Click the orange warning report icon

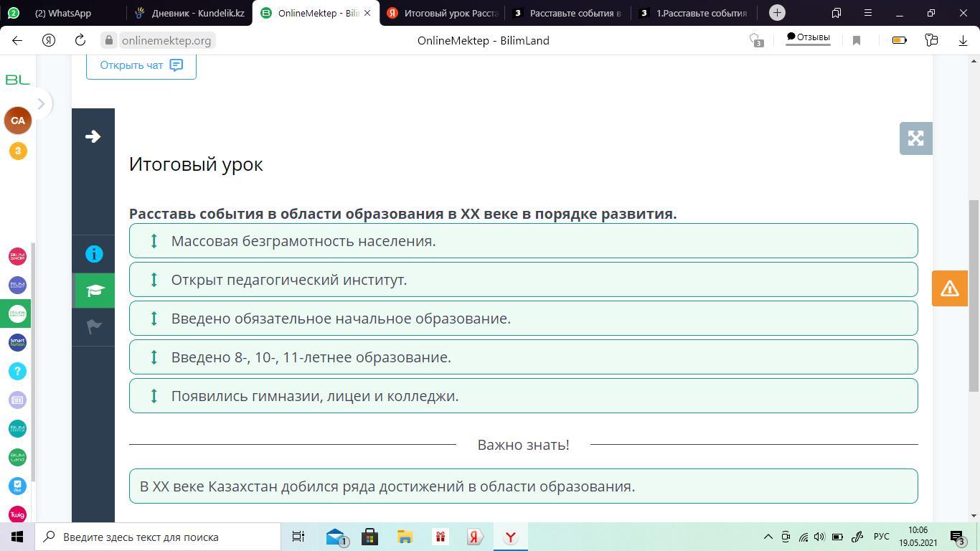pos(949,288)
